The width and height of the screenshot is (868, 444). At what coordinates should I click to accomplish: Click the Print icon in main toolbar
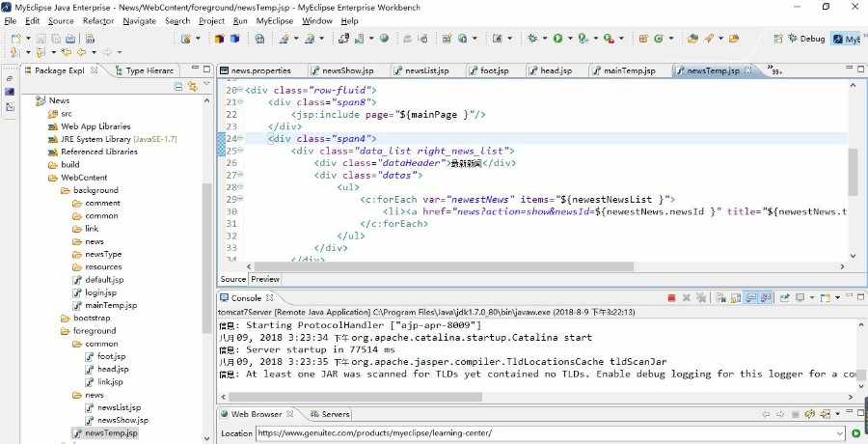[x=70, y=39]
